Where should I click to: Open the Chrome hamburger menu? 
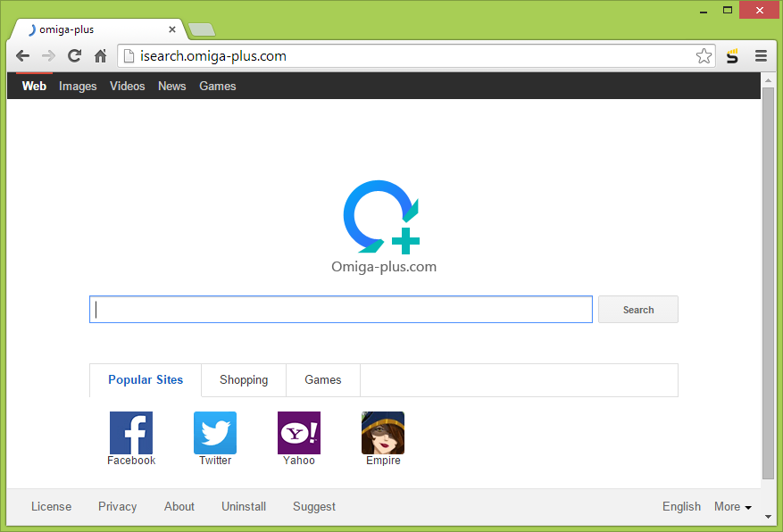(761, 56)
